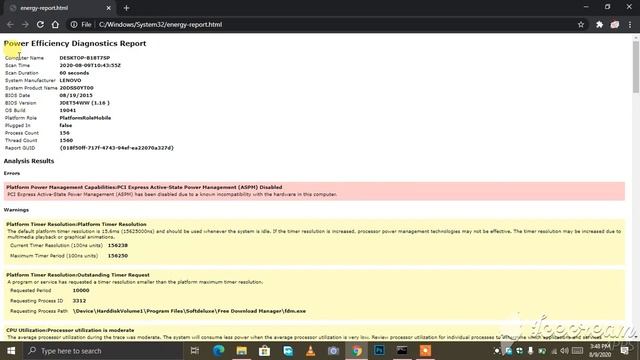Click Requested Period value 10000
Image resolution: width=640 pixels, height=360 pixels.
tap(81, 290)
